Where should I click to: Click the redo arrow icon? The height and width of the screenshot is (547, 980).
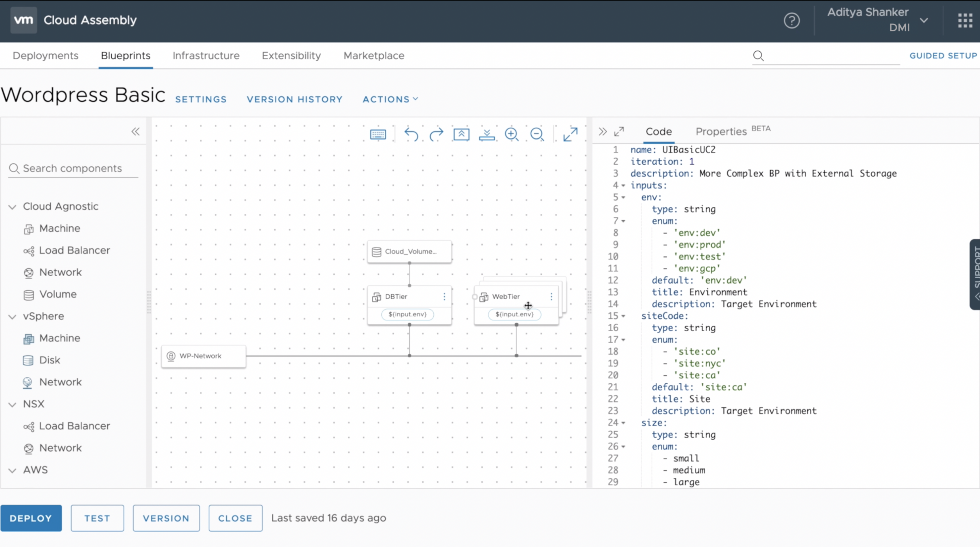[436, 134]
